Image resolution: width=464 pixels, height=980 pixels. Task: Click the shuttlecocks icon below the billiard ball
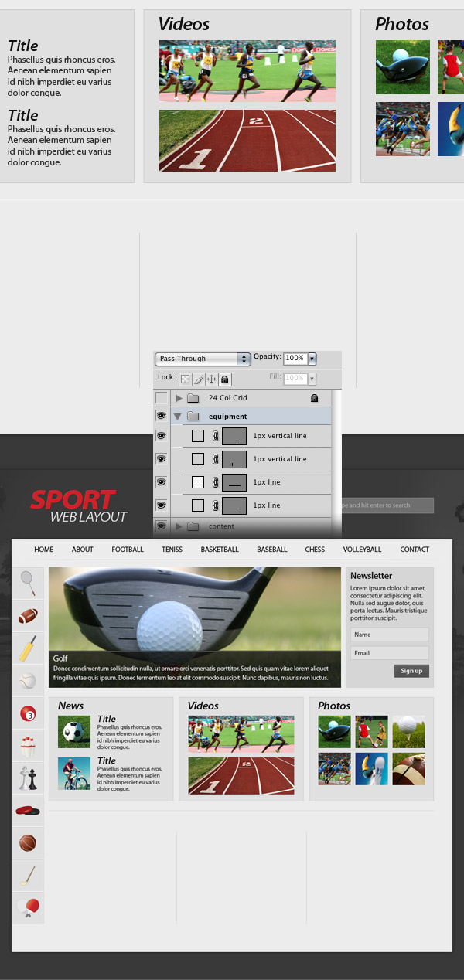(27, 746)
